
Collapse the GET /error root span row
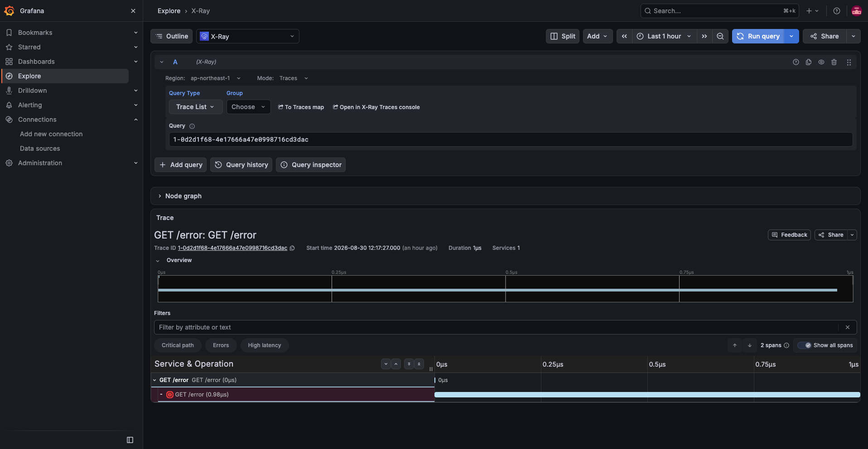point(155,380)
